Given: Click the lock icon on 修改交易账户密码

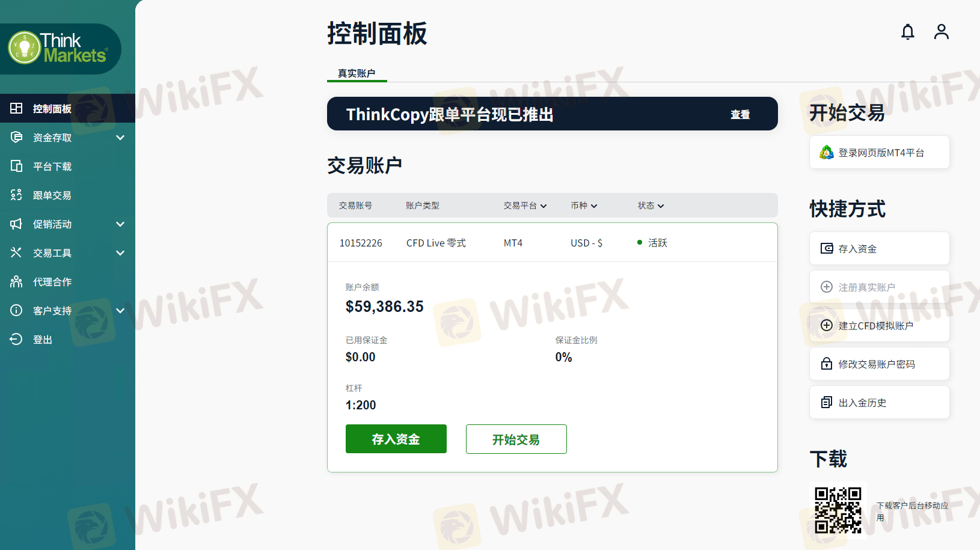Looking at the screenshot, I should point(827,364).
